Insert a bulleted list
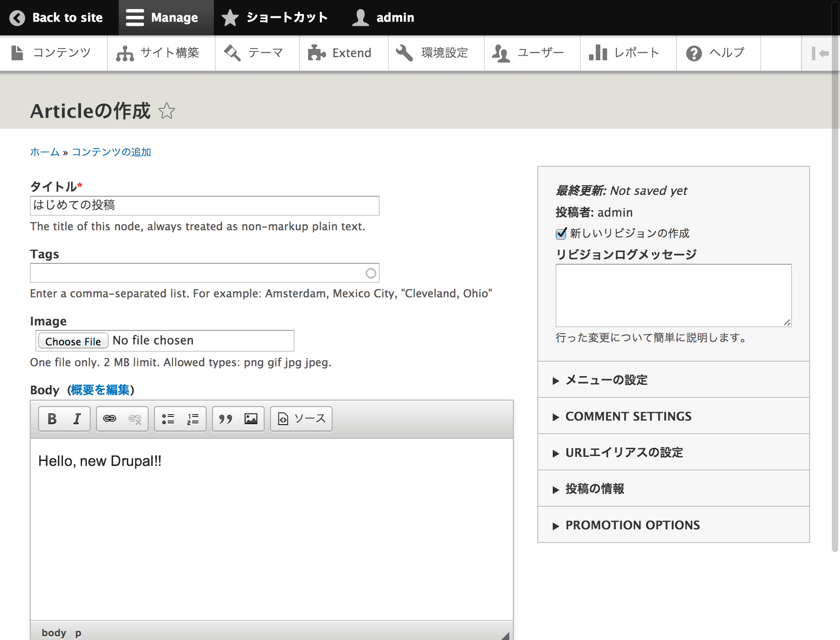 tap(168, 419)
